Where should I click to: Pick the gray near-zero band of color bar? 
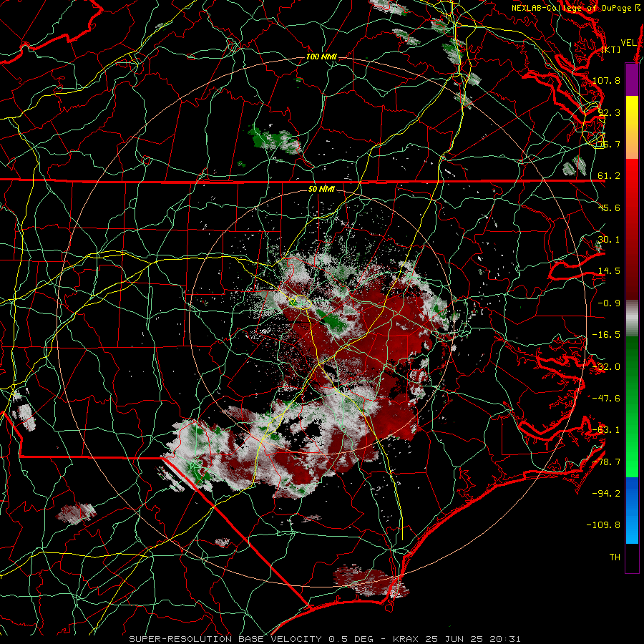(x=632, y=318)
